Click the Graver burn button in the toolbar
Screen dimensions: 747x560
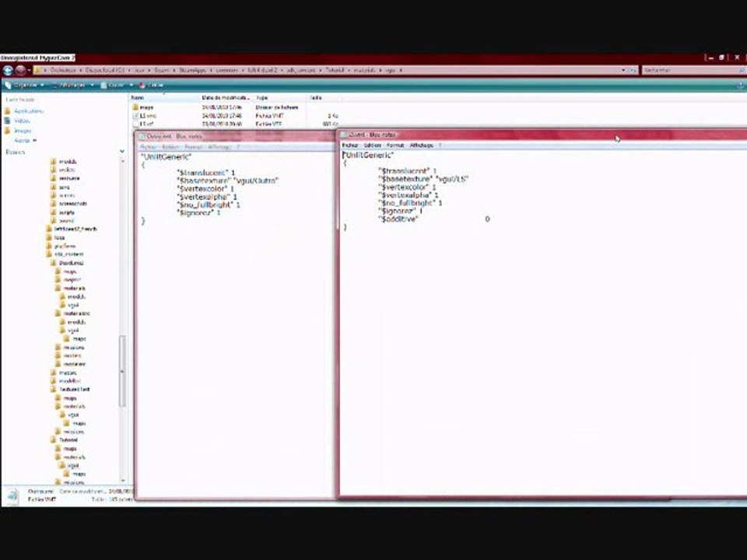152,86
